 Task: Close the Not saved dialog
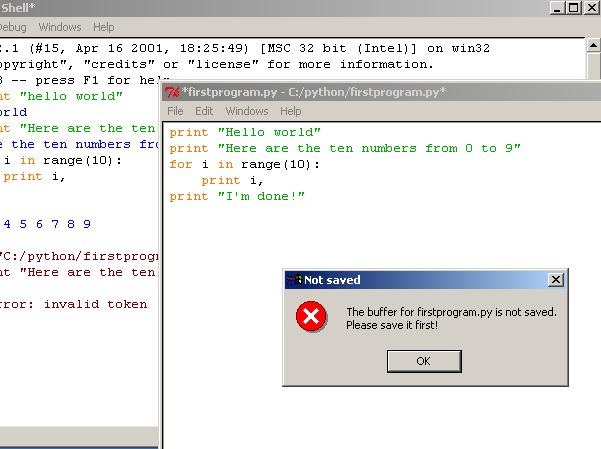555,280
